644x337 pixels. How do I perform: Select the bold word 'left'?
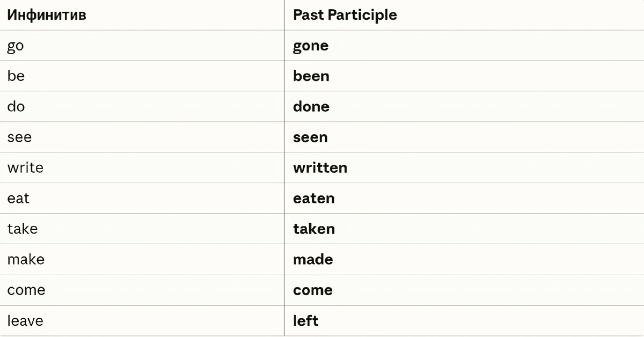coord(306,321)
